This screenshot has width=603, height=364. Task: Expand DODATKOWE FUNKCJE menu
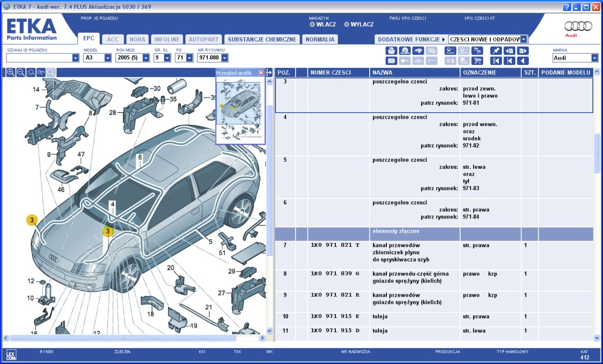coord(411,39)
